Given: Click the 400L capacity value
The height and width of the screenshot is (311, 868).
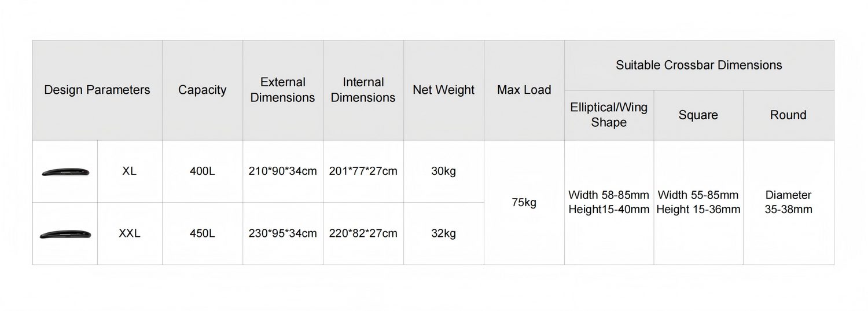Looking at the screenshot, I should click(x=203, y=171).
